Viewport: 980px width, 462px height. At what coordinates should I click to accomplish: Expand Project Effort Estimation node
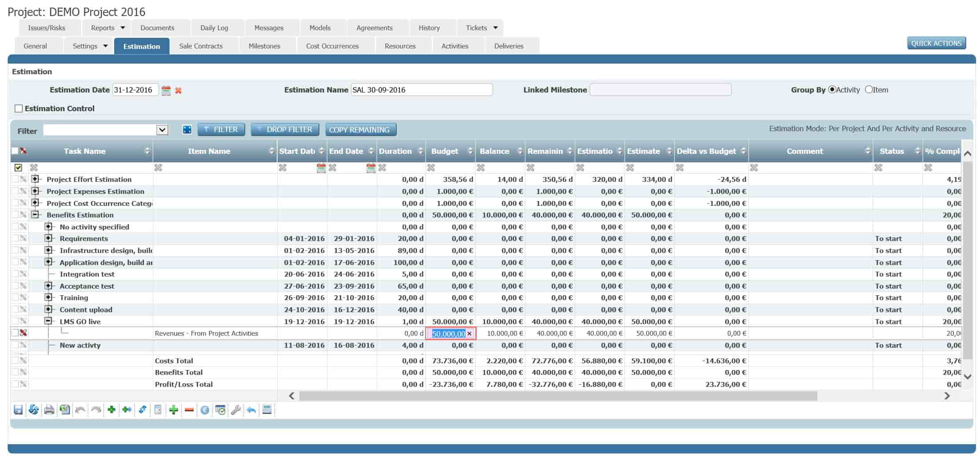35,179
